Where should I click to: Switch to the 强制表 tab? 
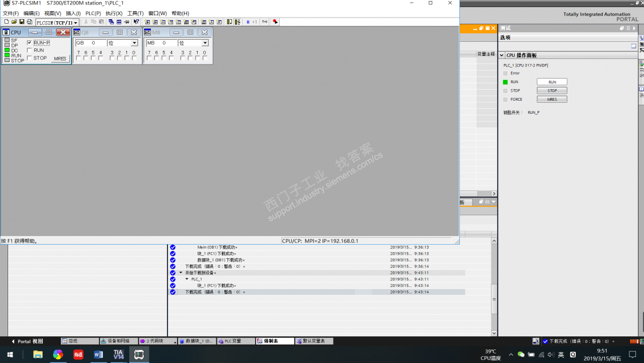click(x=275, y=341)
